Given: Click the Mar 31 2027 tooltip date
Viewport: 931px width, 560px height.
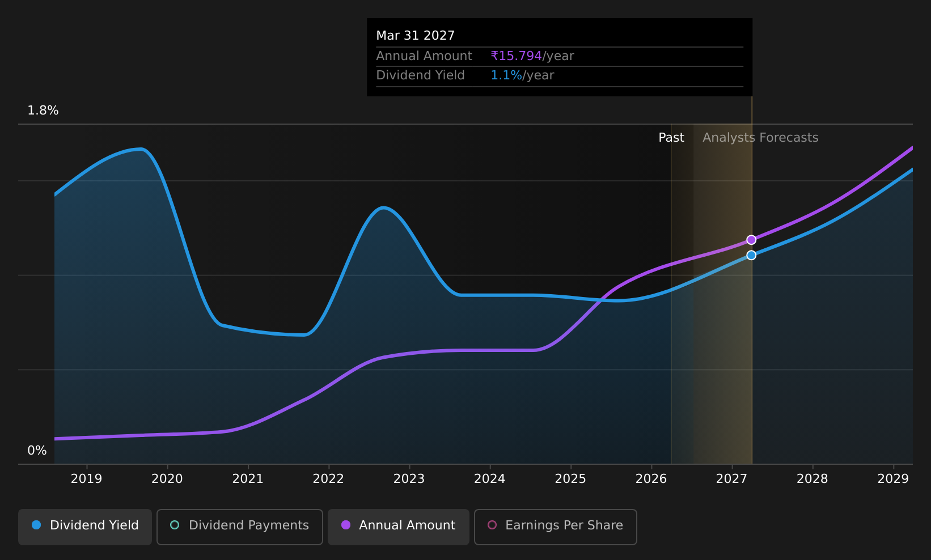Looking at the screenshot, I should [x=416, y=36].
